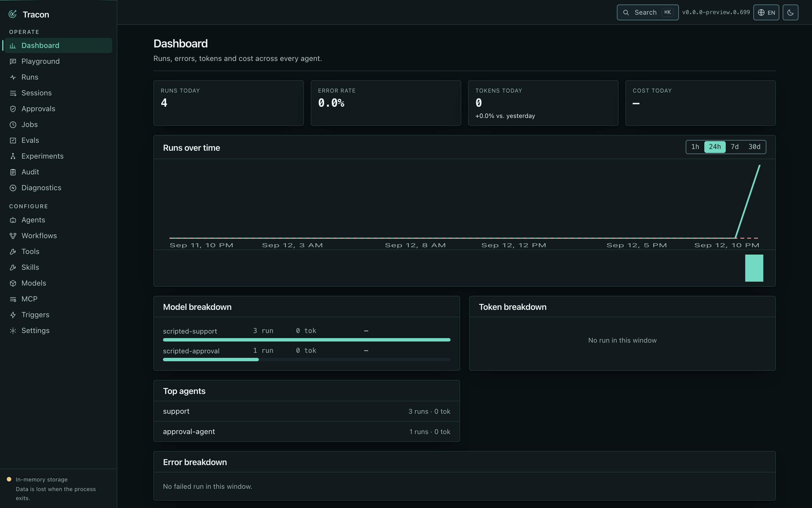
Task: Select the 24h time range
Action: (x=715, y=147)
